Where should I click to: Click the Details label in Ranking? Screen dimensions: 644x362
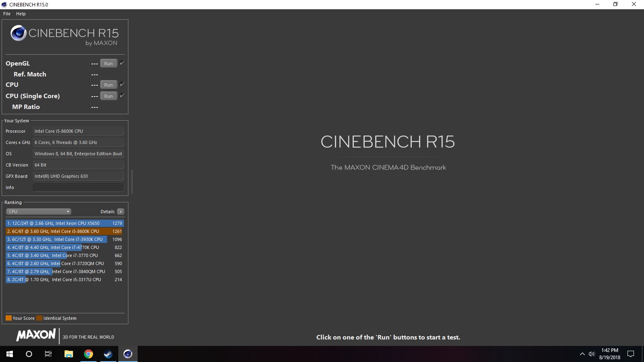[x=107, y=212]
